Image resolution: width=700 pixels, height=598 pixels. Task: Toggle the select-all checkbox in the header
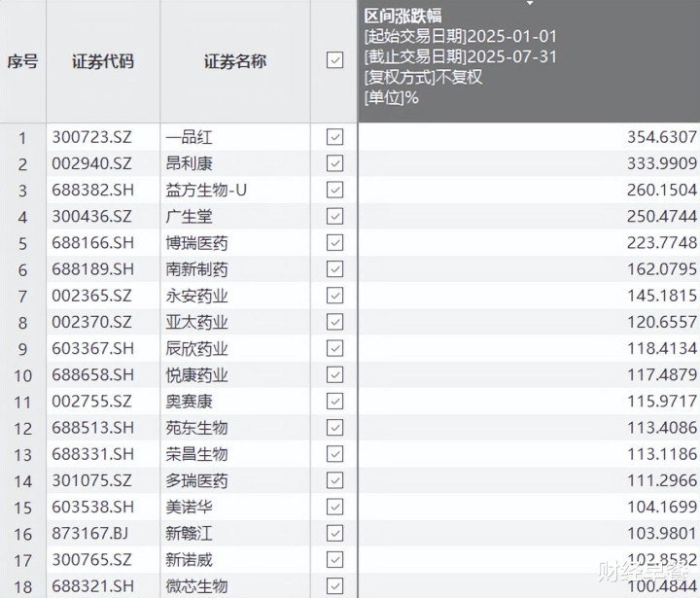pyautogui.click(x=334, y=60)
